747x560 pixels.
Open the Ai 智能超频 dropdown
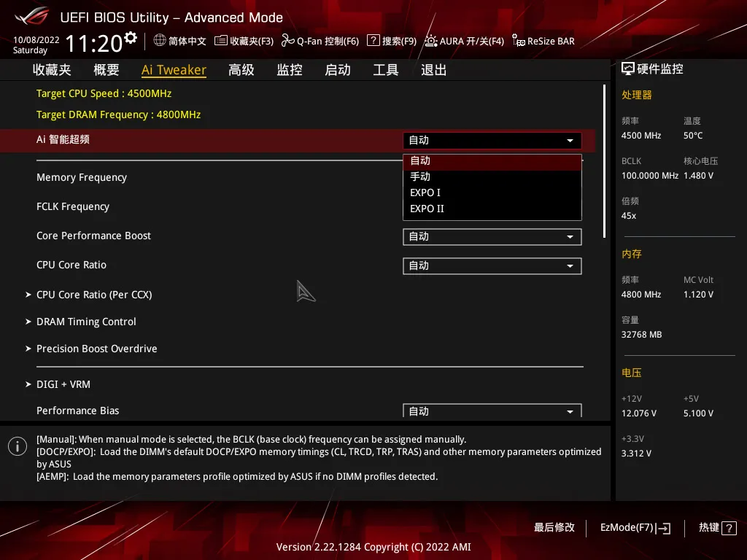tap(492, 141)
